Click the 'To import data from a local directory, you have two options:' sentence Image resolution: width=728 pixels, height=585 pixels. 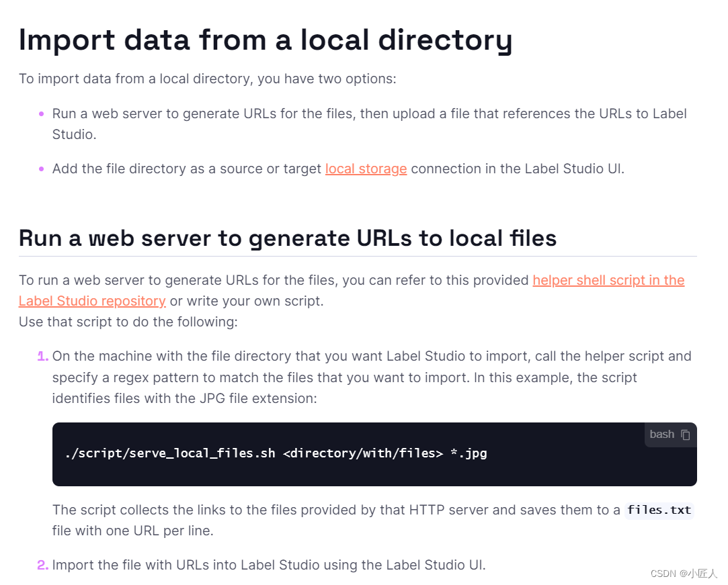(208, 79)
